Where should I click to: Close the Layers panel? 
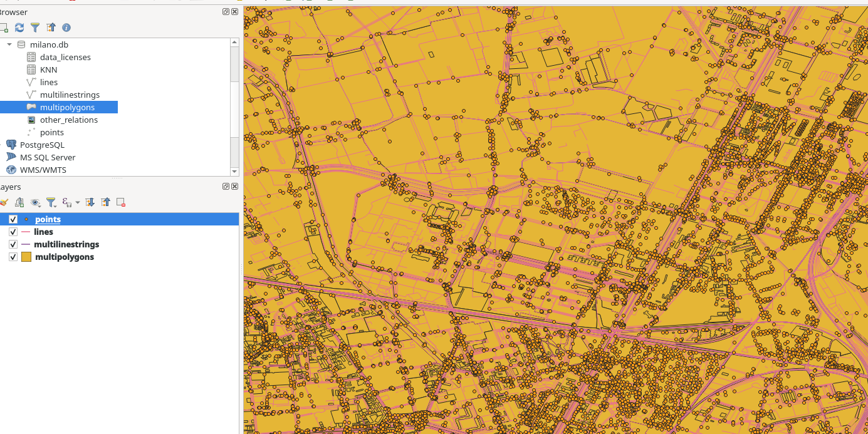pos(234,187)
